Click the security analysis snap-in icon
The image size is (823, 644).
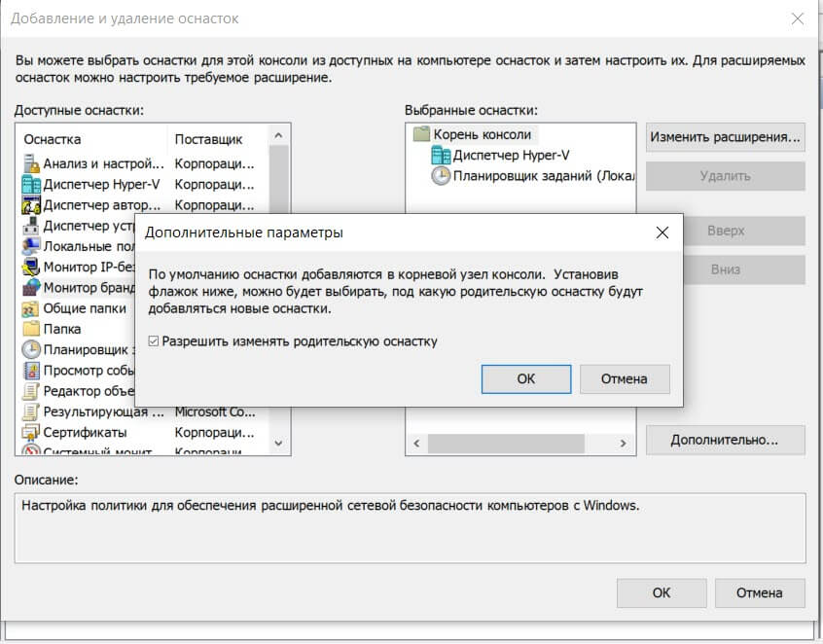point(31,163)
